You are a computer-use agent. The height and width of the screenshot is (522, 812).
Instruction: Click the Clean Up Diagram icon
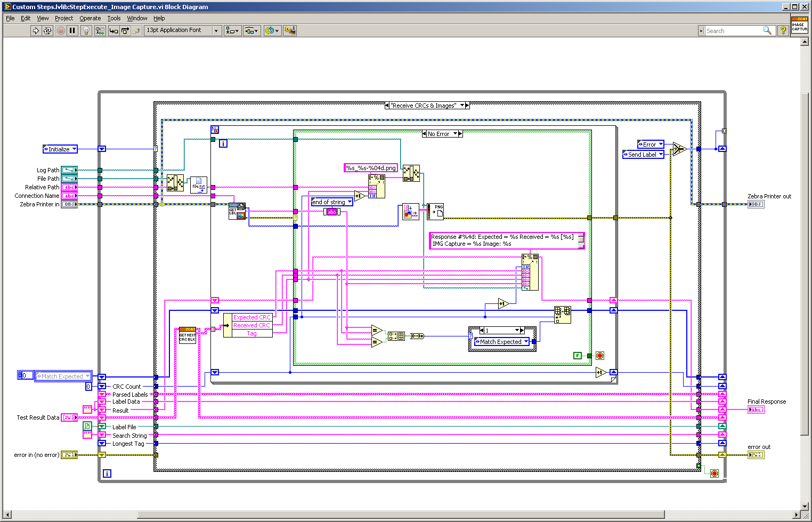[290, 30]
